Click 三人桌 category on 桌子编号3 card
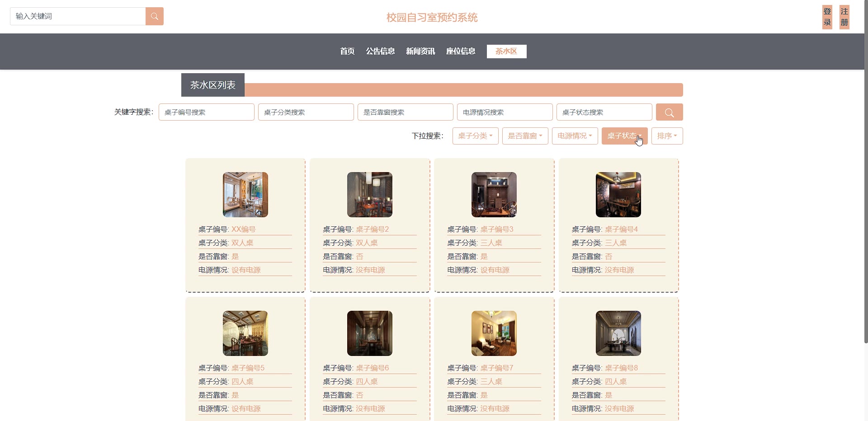 click(491, 243)
